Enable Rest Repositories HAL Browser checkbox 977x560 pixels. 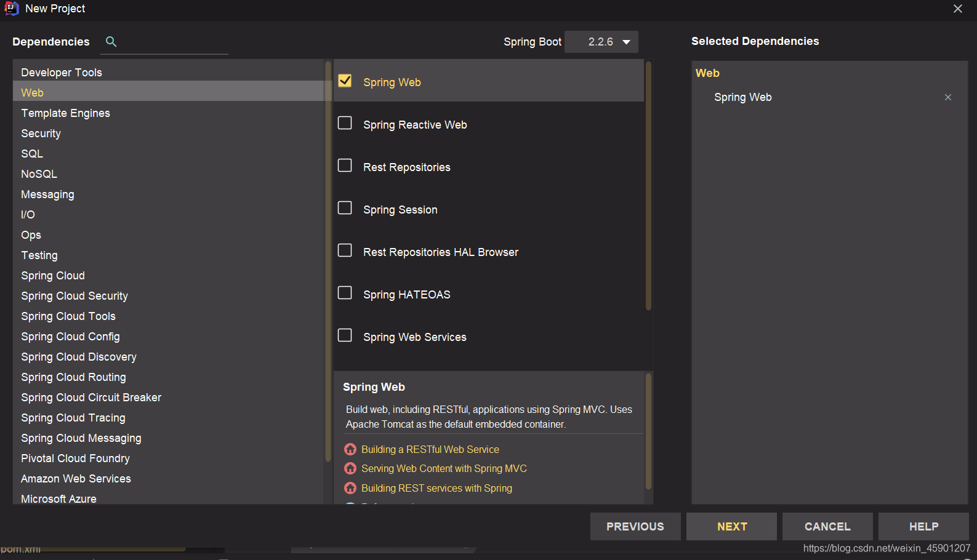[345, 250]
